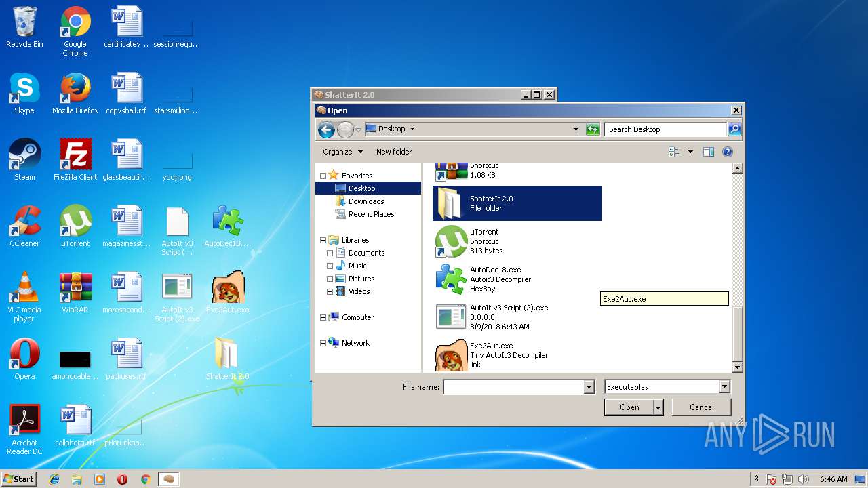
Task: Click the Open button split arrow
Action: coord(658,407)
